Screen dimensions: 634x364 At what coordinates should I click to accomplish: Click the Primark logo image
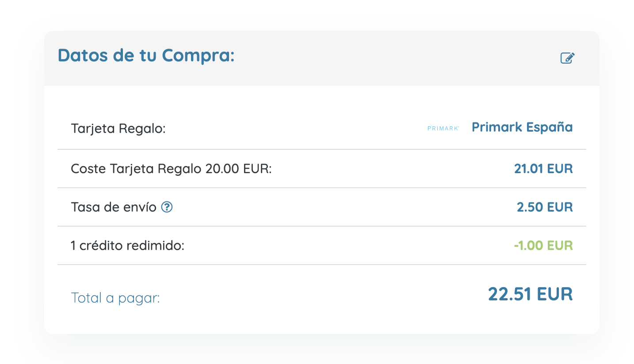click(x=443, y=128)
